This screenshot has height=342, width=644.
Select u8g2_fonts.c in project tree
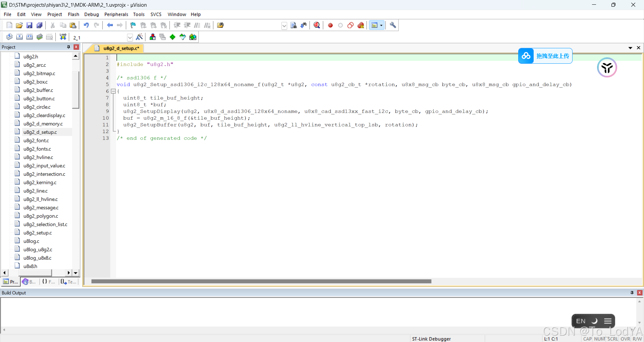(37, 149)
